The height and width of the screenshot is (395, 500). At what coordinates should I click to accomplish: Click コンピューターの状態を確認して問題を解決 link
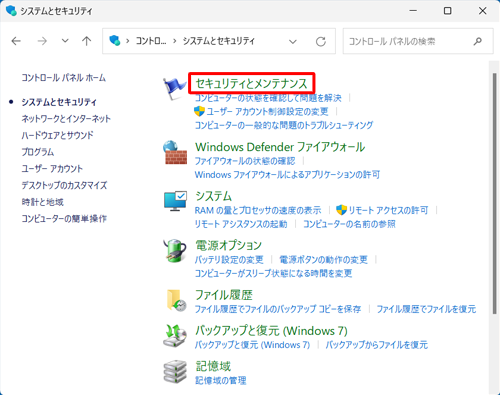pyautogui.click(x=268, y=98)
